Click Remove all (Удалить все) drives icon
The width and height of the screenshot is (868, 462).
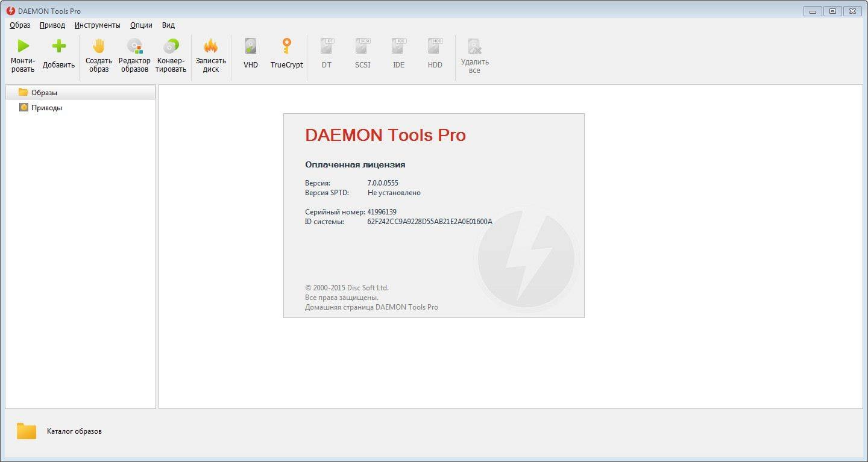pos(474,46)
